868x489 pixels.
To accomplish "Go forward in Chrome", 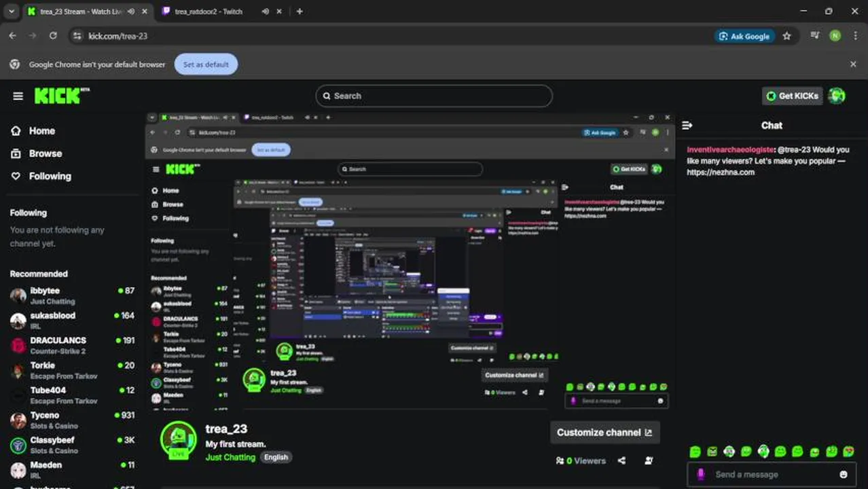I will coord(33,36).
